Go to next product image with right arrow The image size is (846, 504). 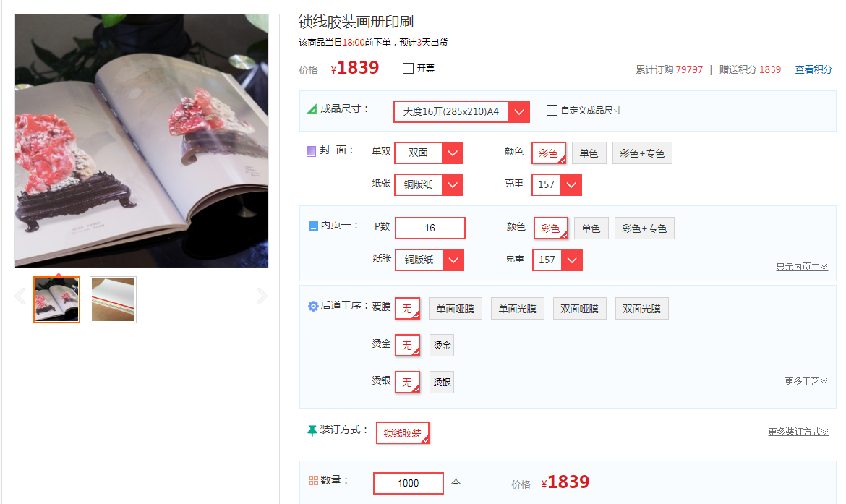tap(262, 296)
